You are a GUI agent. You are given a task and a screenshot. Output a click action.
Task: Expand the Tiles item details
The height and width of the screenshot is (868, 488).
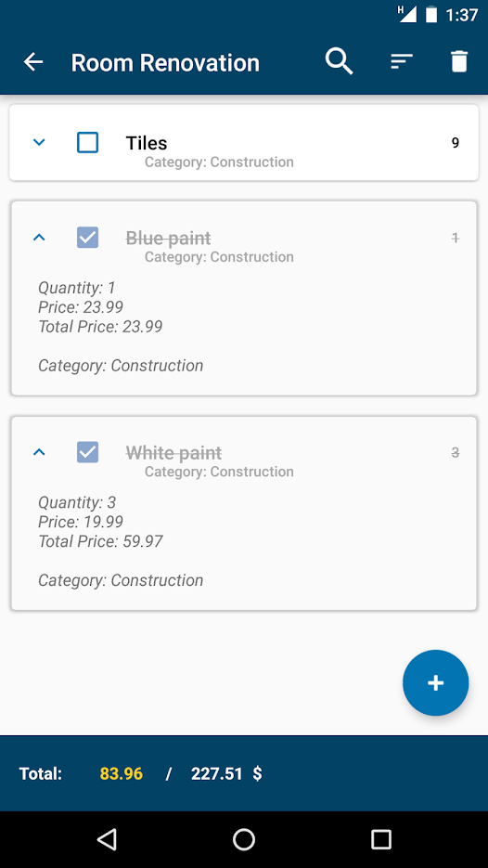tap(39, 142)
